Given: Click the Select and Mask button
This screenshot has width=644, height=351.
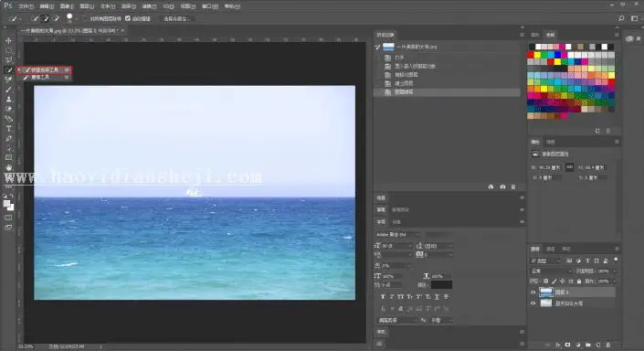Looking at the screenshot, I should [x=176, y=18].
